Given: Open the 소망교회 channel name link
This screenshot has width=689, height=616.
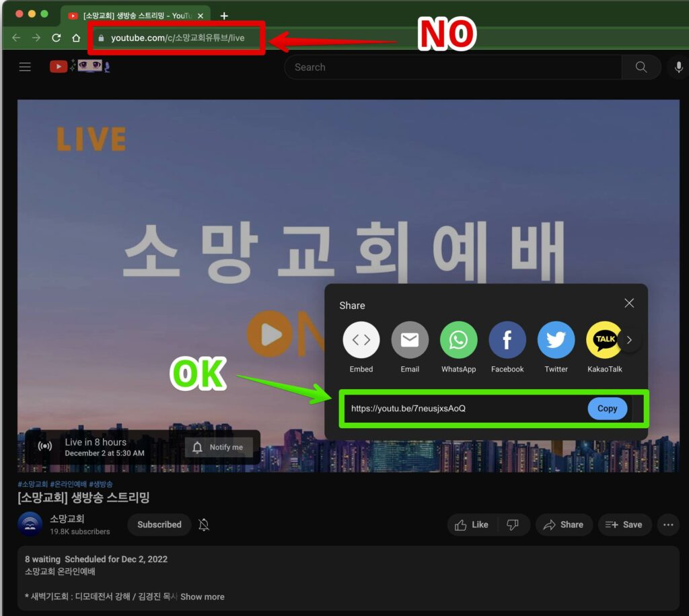Looking at the screenshot, I should (x=67, y=519).
